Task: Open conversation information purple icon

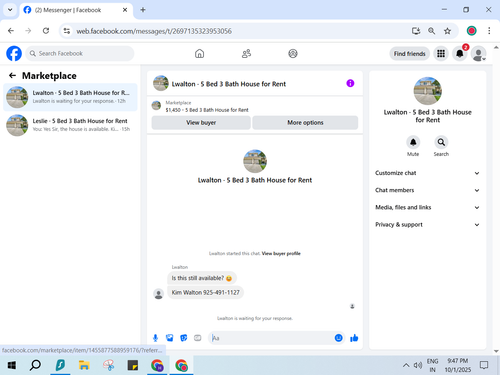Action: 350,83
